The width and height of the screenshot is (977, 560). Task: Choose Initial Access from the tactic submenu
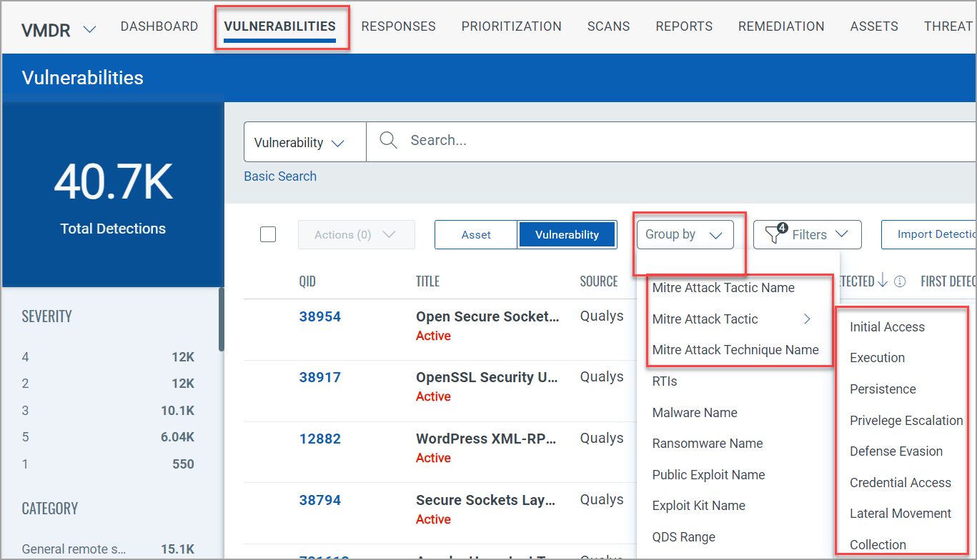coord(887,327)
